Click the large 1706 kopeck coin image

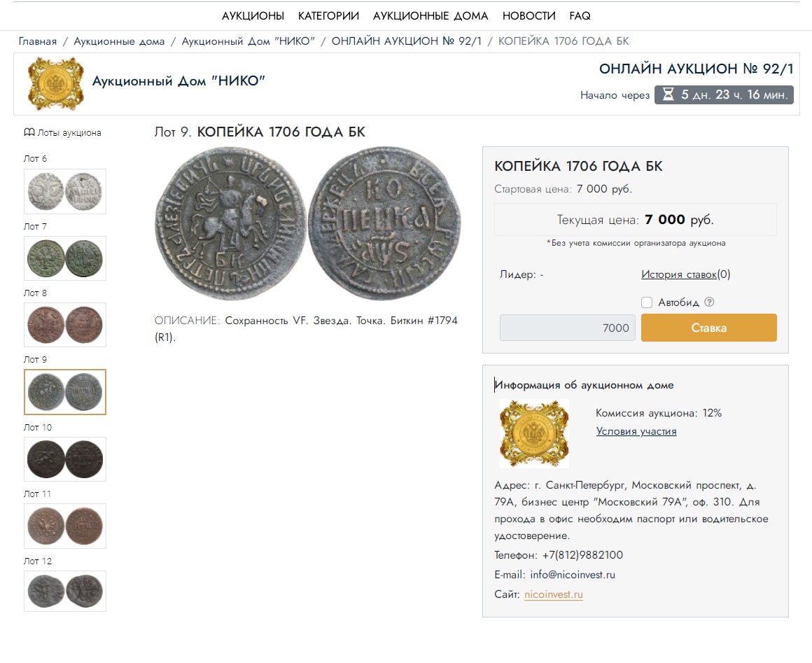tap(308, 224)
